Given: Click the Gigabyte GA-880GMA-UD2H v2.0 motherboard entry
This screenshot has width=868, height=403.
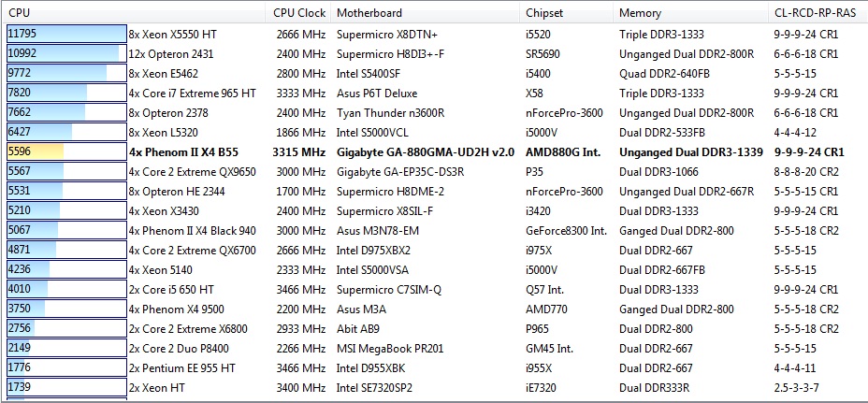Looking at the screenshot, I should pos(425,151).
